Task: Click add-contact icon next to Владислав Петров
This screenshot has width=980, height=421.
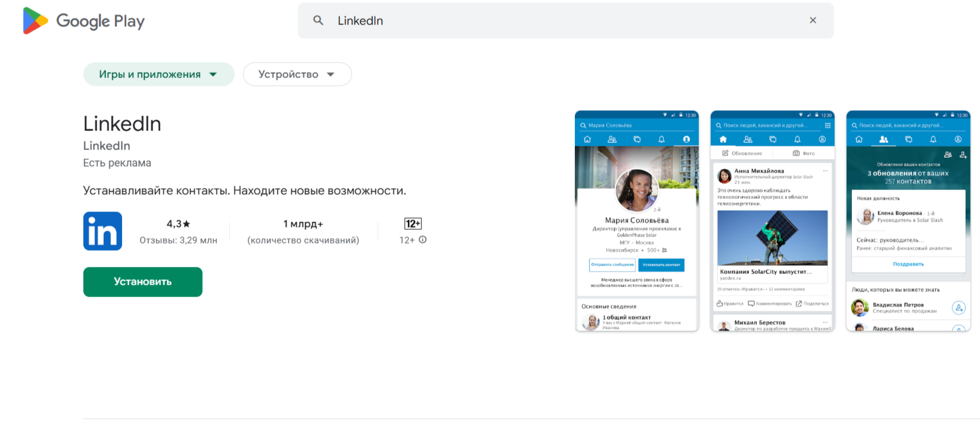Action: 959,307
